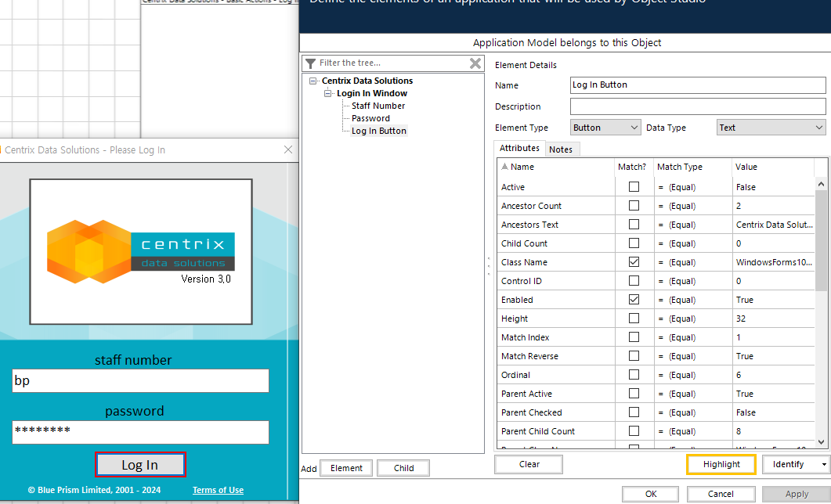Toggle Match checkbox for Control ID
The image size is (831, 504).
point(634,281)
